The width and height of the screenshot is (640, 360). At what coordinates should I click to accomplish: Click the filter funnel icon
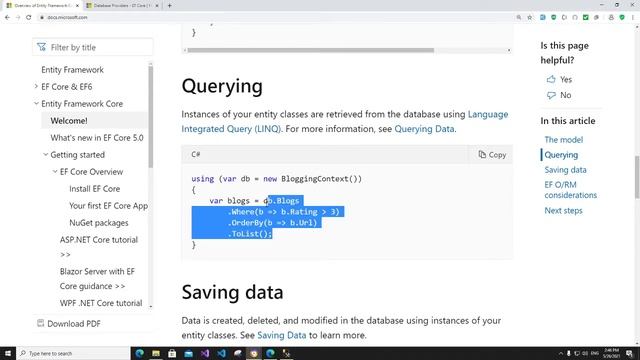pyautogui.click(x=42, y=47)
